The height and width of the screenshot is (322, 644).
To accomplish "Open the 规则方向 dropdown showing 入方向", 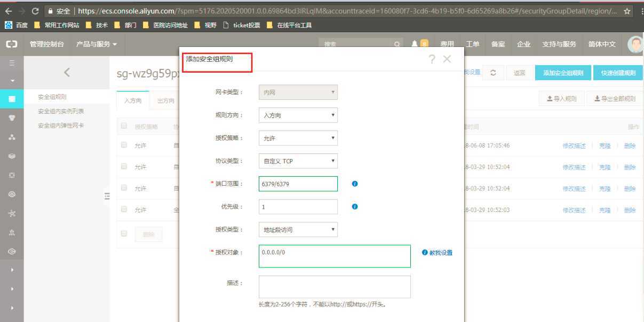I will point(298,115).
